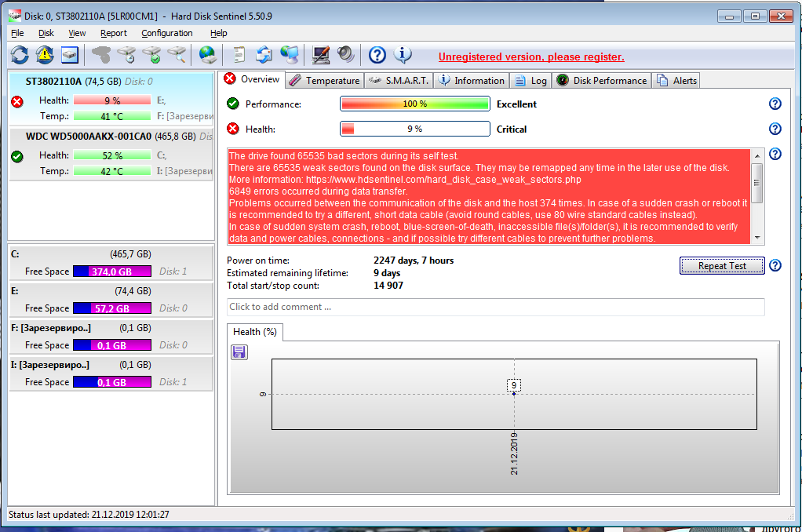
Task: Click the blue info bubble toolbar icon
Action: 403,55
